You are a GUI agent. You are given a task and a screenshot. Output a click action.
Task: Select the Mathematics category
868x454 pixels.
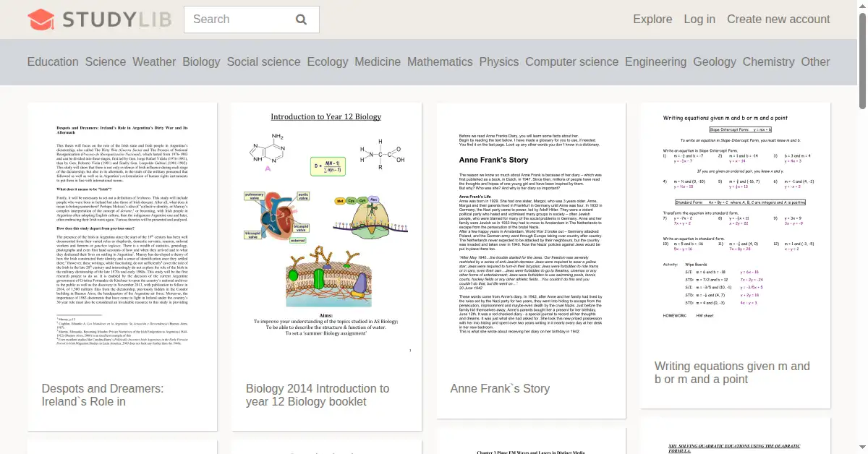click(x=440, y=62)
